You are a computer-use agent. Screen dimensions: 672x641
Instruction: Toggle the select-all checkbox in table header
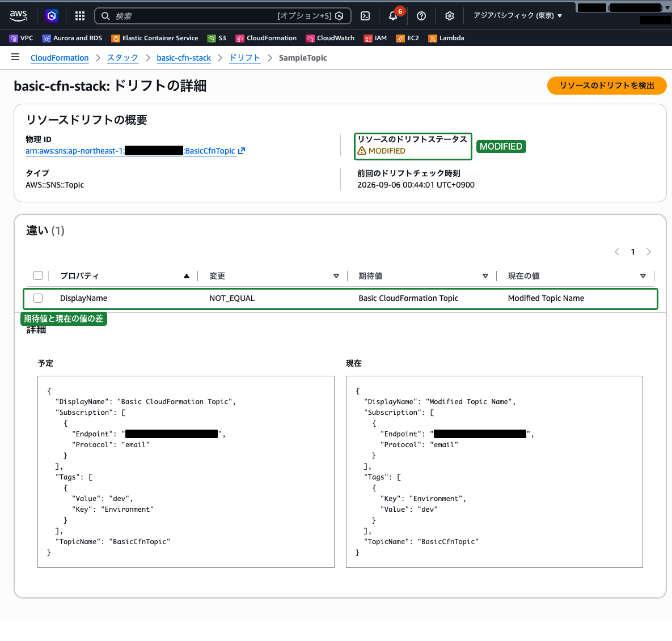38,275
